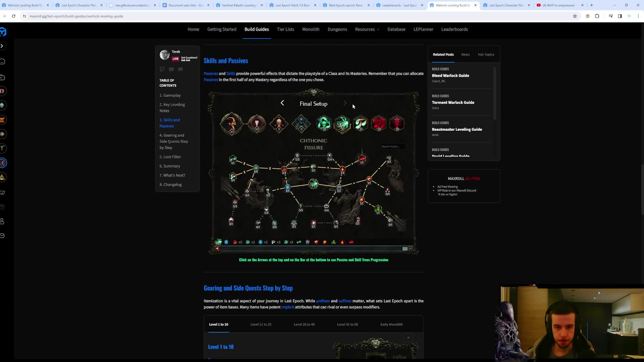Switch to the News tab

[465, 55]
